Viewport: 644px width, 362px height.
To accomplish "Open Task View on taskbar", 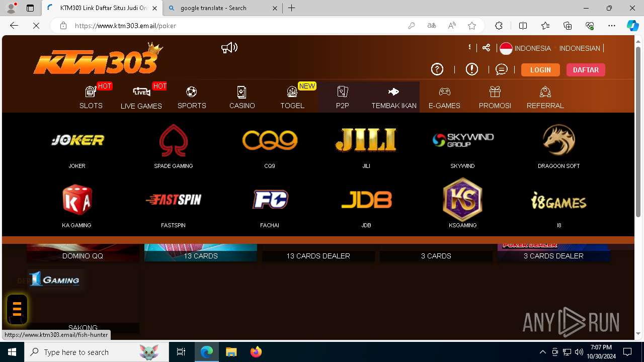I will 181,352.
